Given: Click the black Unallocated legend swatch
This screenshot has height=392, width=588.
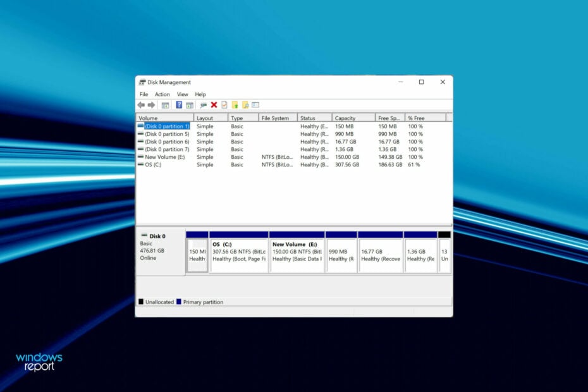Looking at the screenshot, I should 142,302.
